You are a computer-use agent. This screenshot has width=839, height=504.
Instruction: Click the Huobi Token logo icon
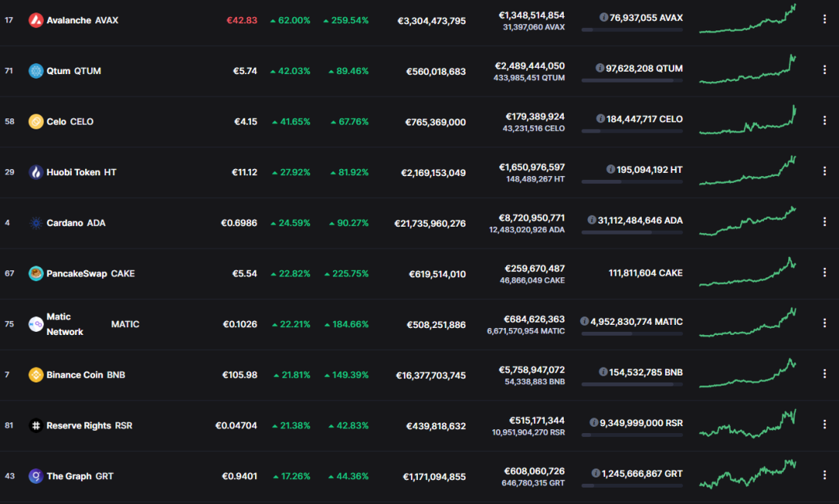point(36,172)
